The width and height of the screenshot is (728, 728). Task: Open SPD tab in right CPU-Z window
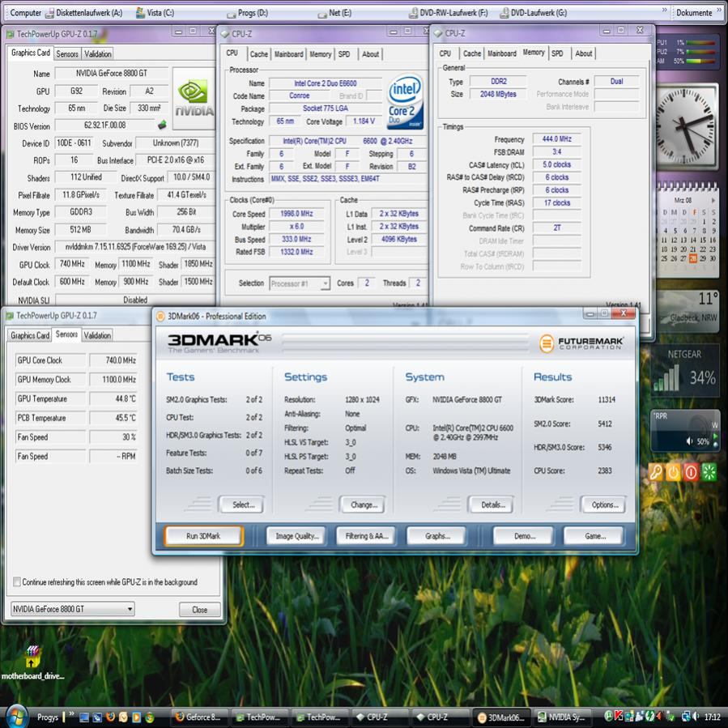tap(557, 53)
